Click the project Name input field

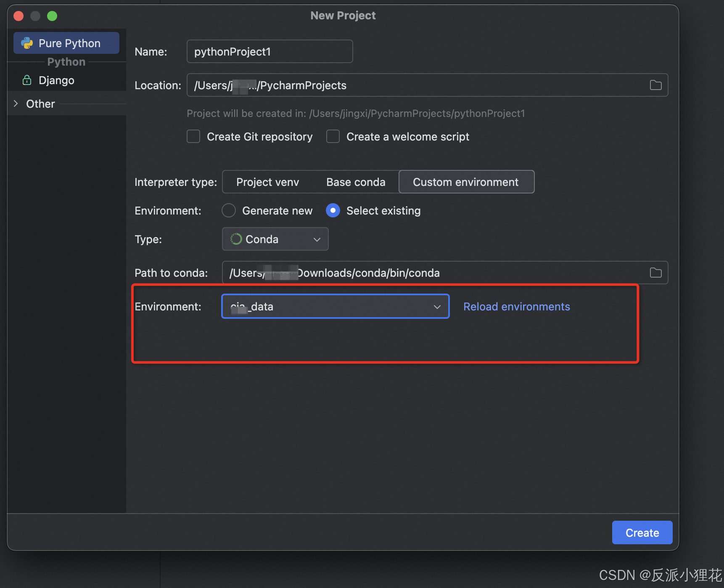click(x=270, y=51)
